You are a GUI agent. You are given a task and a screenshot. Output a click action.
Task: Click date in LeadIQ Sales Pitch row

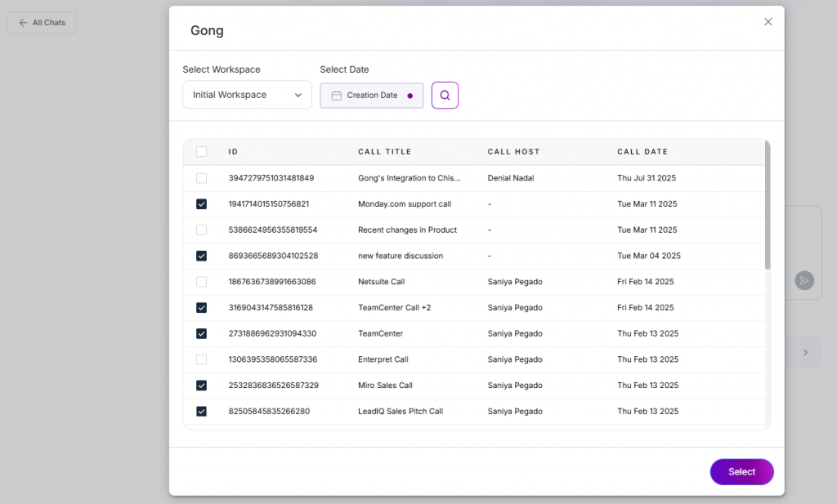tap(648, 411)
